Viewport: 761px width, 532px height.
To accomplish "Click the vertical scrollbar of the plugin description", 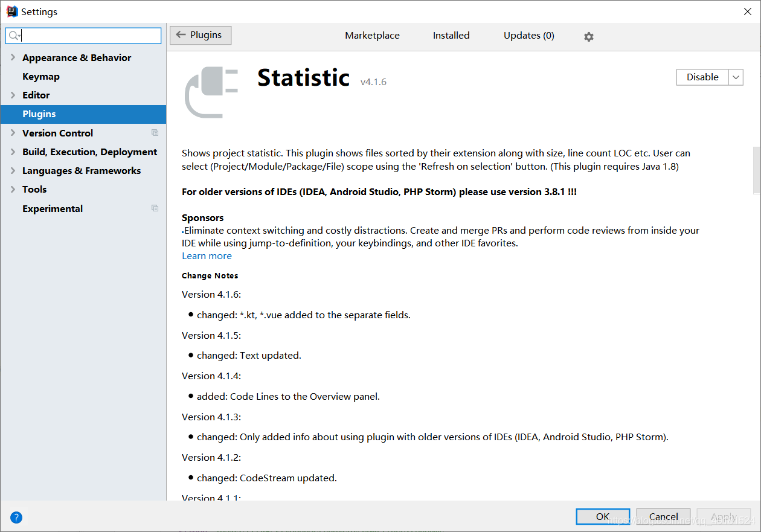I will pos(756,170).
